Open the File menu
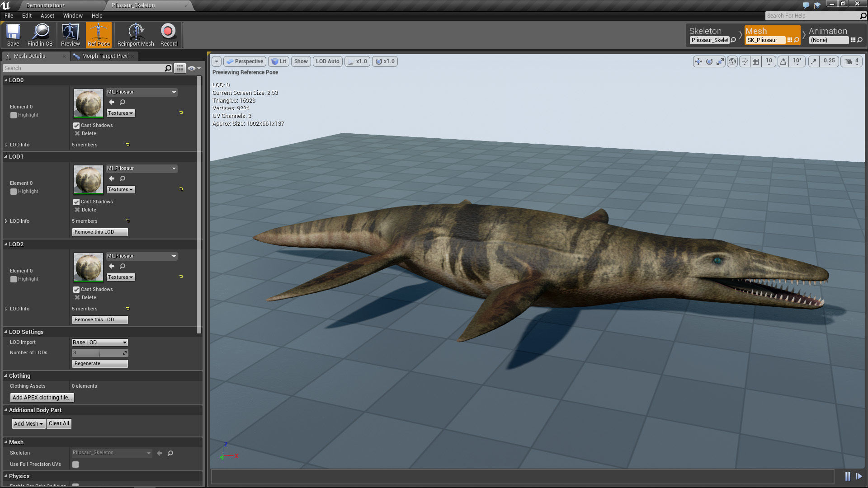868x488 pixels. click(9, 16)
